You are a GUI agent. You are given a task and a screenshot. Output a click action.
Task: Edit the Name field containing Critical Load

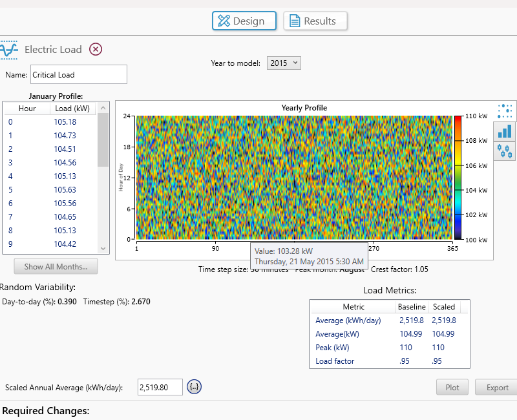click(x=79, y=74)
